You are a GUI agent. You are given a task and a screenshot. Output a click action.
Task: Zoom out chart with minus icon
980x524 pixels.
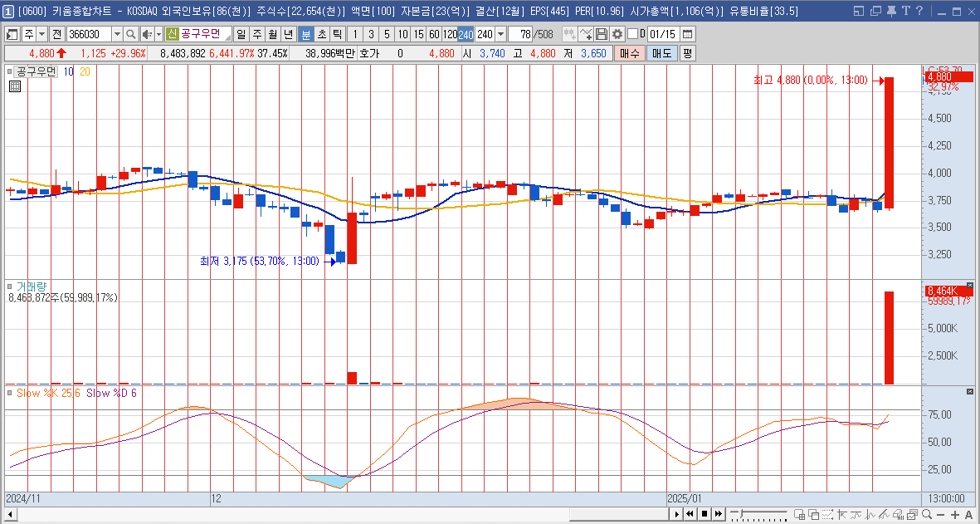pyautogui.click(x=941, y=514)
